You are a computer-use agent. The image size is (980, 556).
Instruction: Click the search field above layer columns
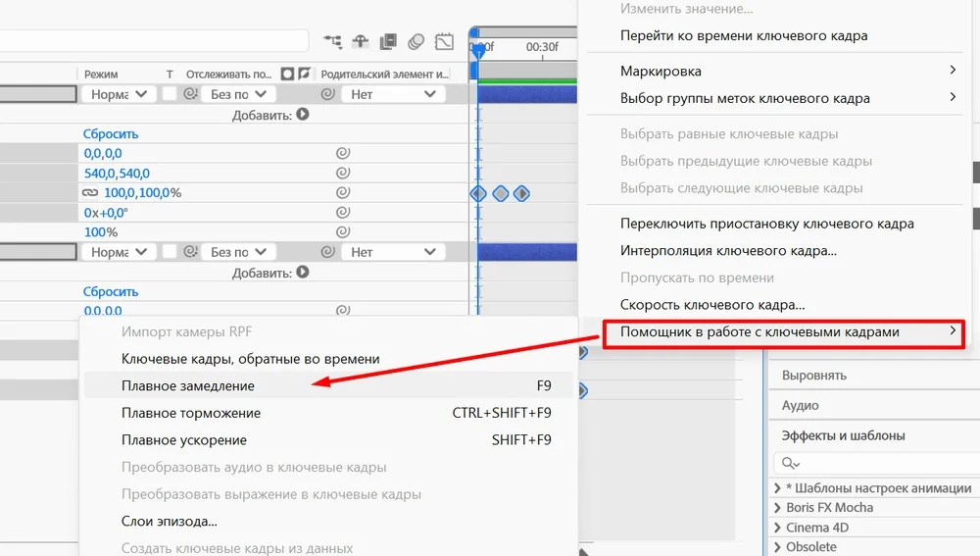pos(155,41)
